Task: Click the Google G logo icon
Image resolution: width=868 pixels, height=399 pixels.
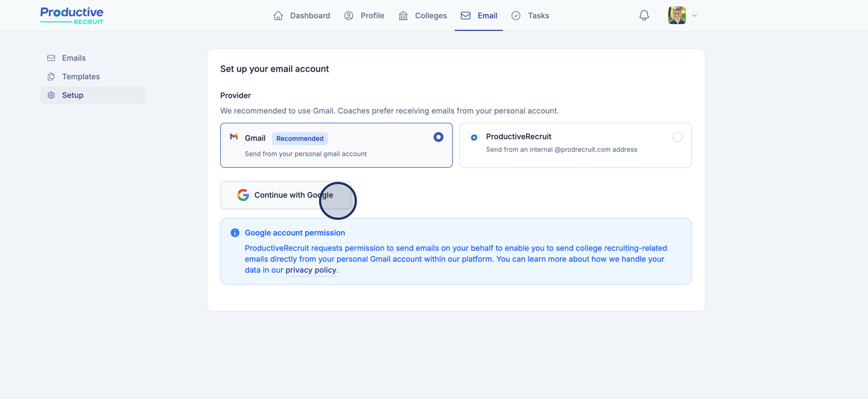Action: 243,195
